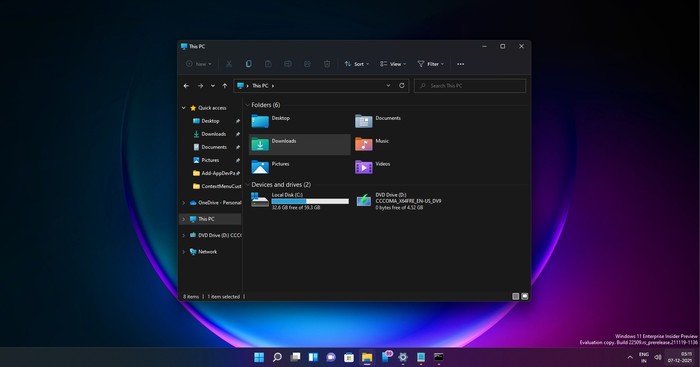Click the Delete trash icon
Image resolution: width=700 pixels, height=367 pixels.
pos(327,64)
